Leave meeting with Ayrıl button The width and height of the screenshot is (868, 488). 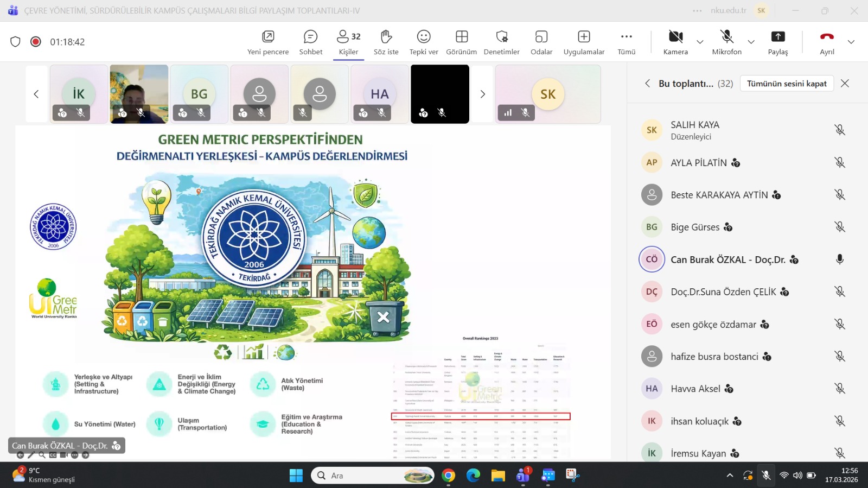click(x=827, y=42)
